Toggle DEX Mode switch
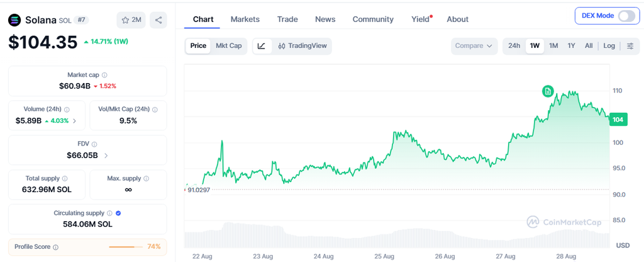644x262 pixels. (x=626, y=16)
